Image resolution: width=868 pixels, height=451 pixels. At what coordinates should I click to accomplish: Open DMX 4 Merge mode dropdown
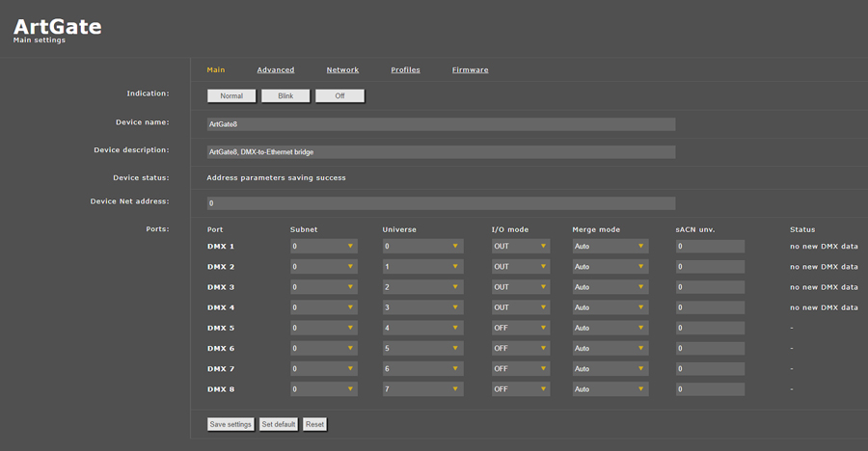(x=610, y=307)
